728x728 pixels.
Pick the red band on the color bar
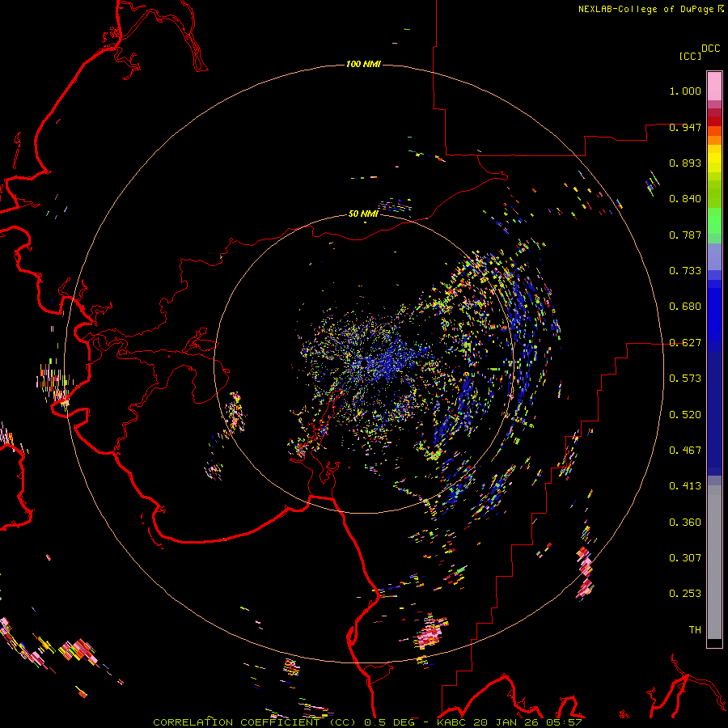coord(714,121)
